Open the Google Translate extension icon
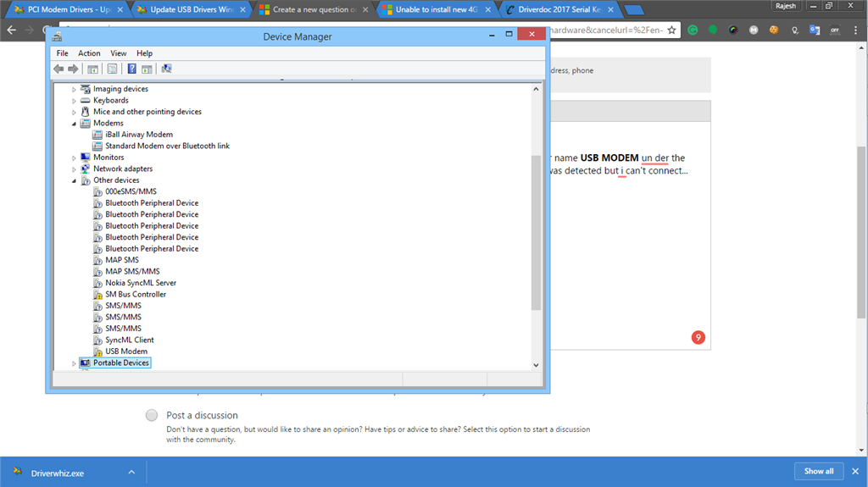This screenshot has width=868, height=487. point(815,30)
